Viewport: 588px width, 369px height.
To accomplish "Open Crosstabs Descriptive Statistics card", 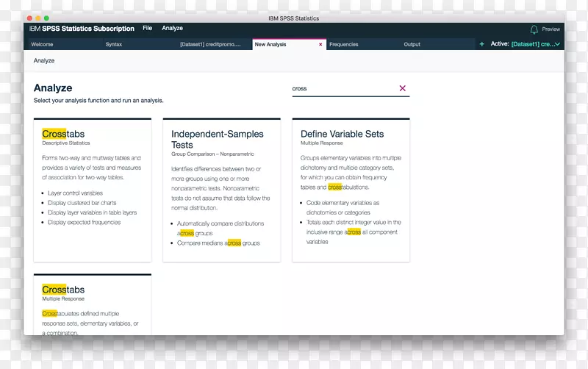I will coord(93,190).
